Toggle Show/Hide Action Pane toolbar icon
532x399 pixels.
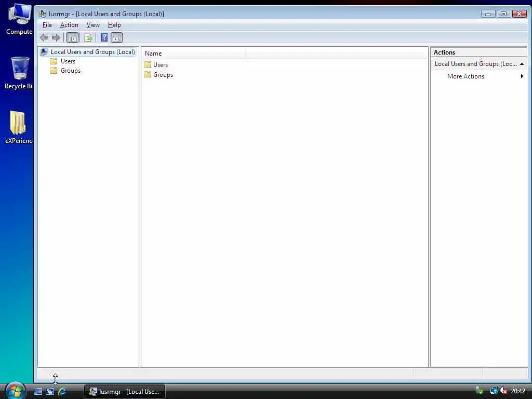116,37
